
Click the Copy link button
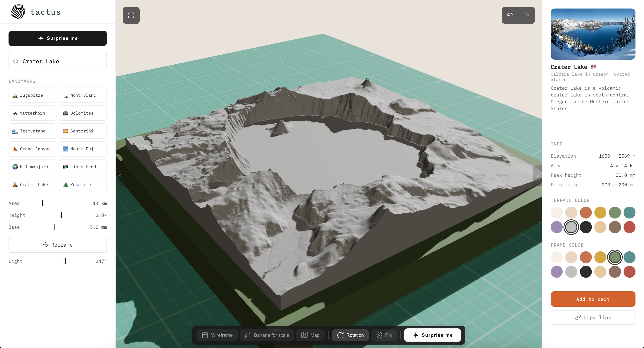tap(593, 317)
